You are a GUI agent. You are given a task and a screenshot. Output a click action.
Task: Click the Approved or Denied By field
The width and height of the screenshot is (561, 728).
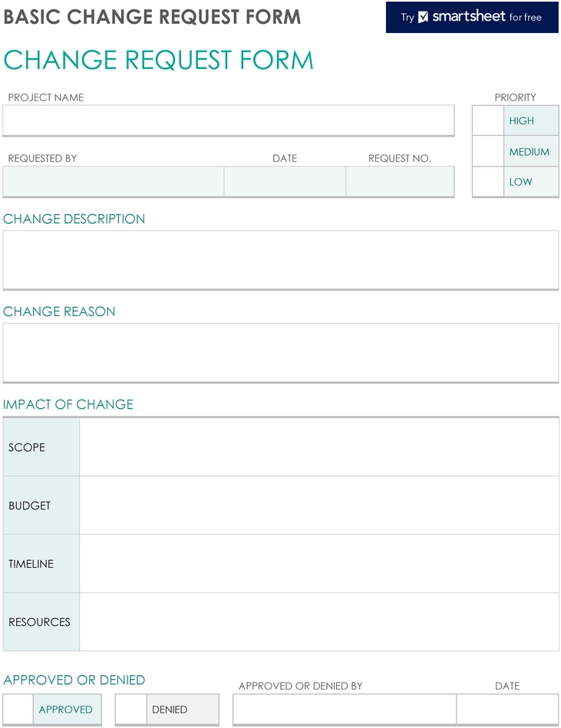tap(345, 709)
